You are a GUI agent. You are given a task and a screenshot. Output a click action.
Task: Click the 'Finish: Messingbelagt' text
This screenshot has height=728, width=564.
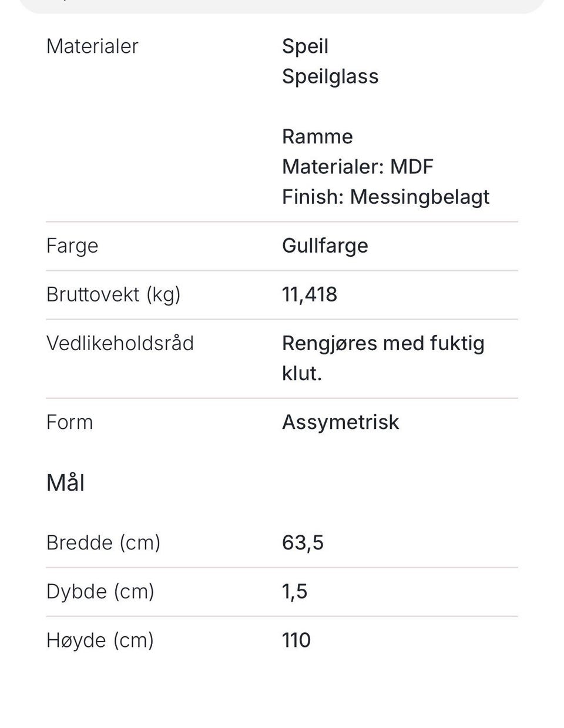385,197
